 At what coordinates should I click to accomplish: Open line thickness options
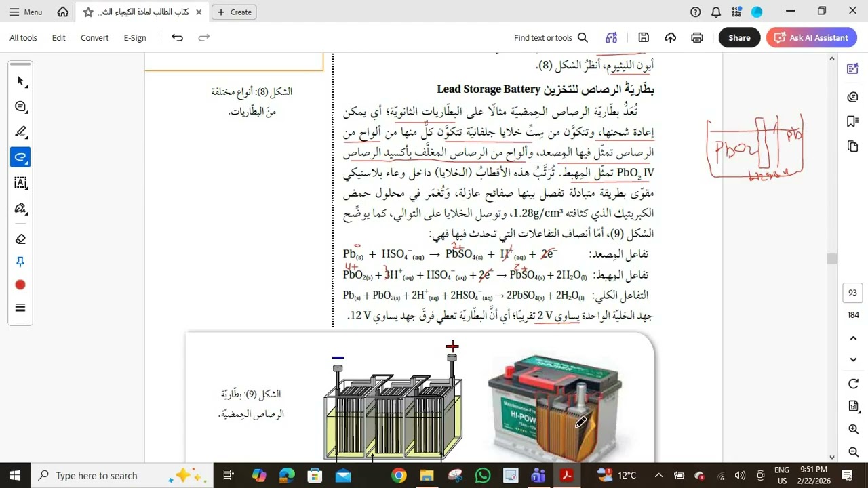(20, 308)
